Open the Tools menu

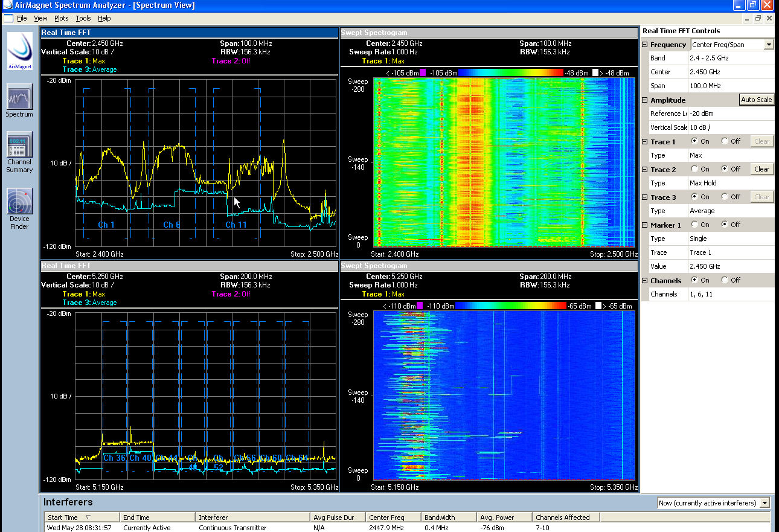point(83,19)
